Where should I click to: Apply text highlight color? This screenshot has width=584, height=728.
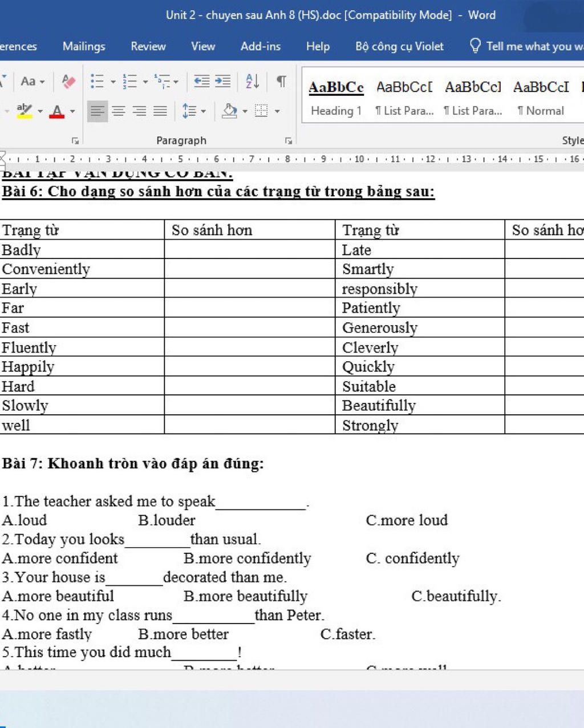pyautogui.click(x=25, y=111)
